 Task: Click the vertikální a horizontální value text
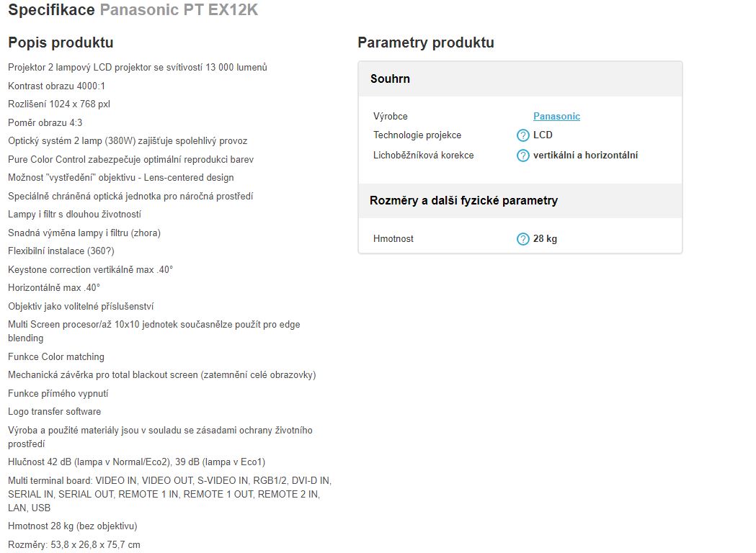click(585, 155)
